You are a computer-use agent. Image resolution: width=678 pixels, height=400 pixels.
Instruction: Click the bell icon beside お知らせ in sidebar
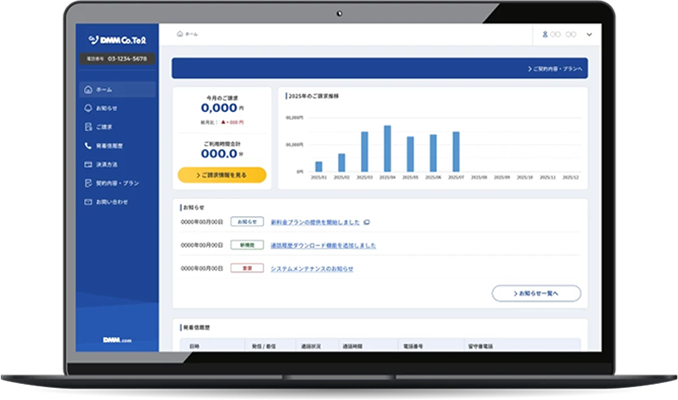[88, 108]
